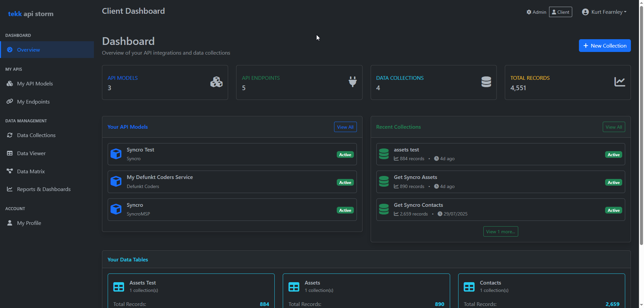
Task: Click the database icon on Data Collections card
Action: click(486, 82)
